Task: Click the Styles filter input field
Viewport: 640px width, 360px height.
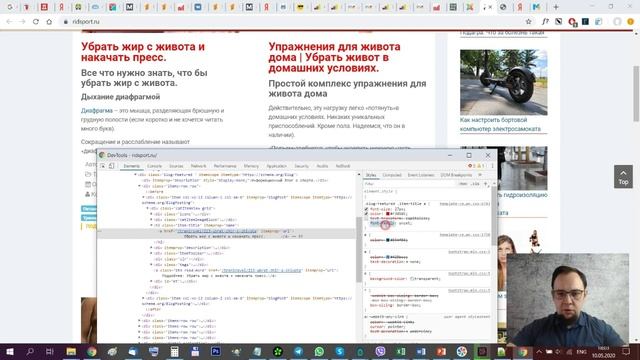Action: [x=410, y=184]
